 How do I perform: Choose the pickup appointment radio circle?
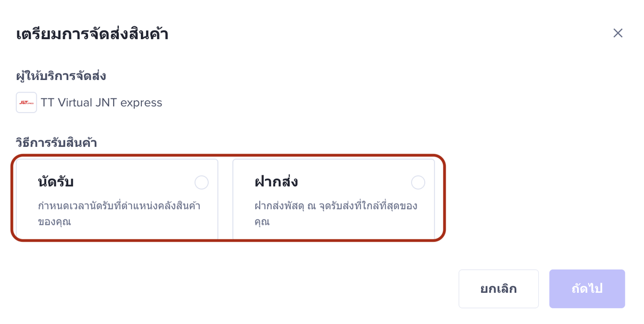201,183
